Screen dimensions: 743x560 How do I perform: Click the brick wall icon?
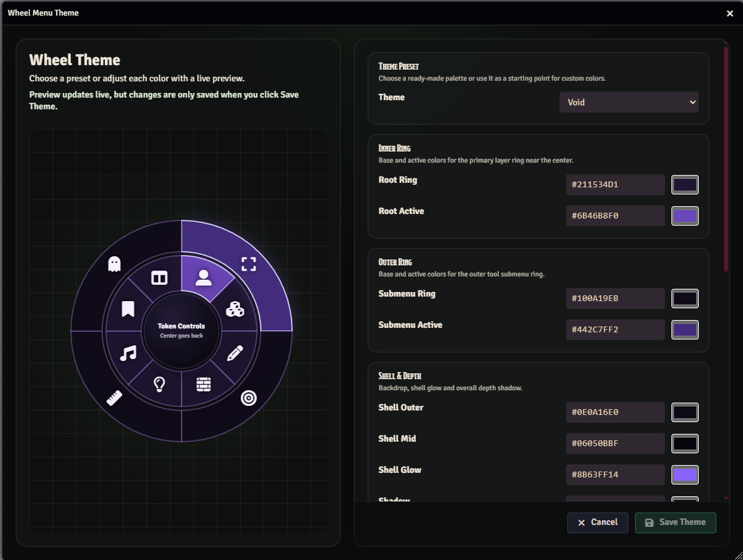coord(204,384)
